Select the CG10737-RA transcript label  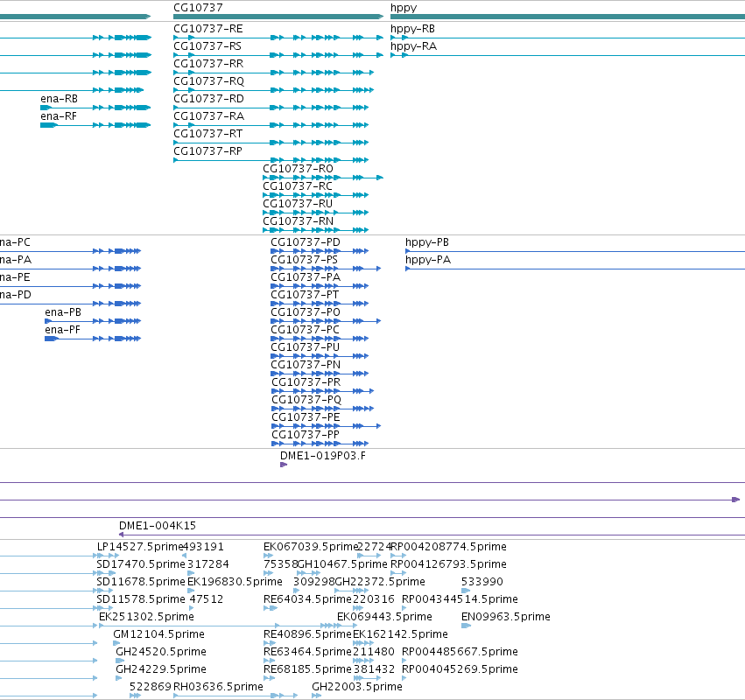[x=208, y=116]
